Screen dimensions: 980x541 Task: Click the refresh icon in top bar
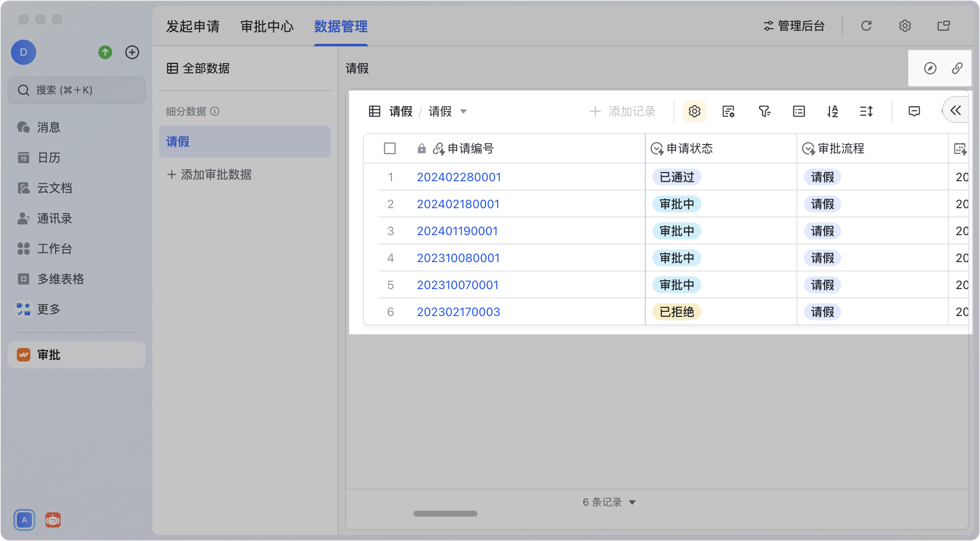866,26
